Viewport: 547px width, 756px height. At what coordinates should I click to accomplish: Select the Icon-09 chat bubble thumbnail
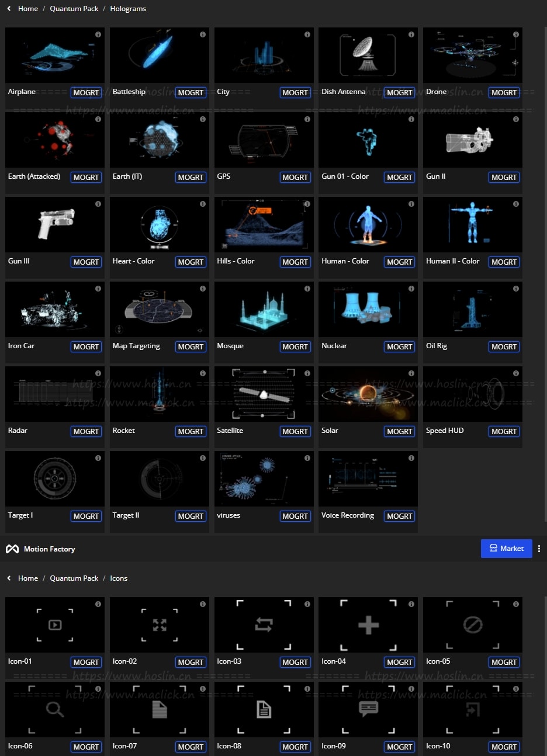coord(368,710)
